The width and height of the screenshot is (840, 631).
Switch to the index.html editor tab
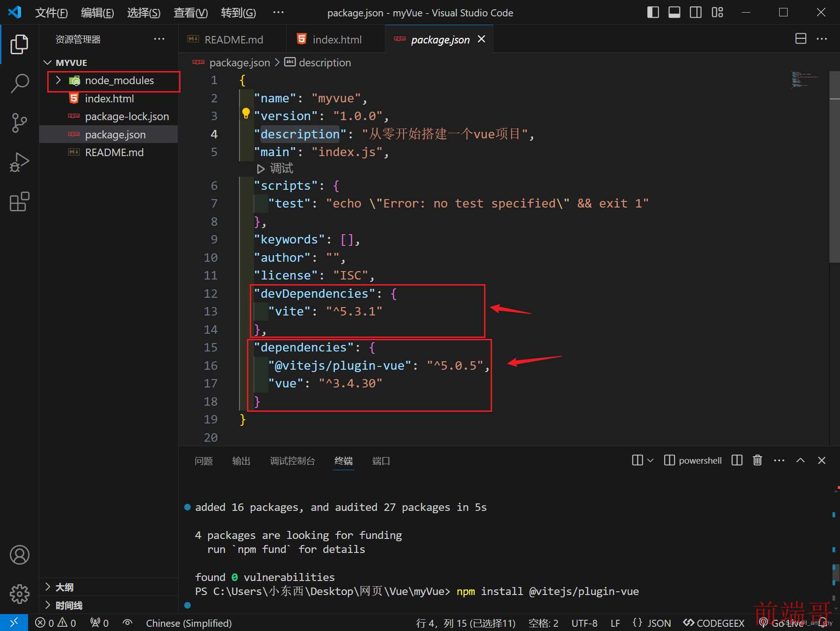(336, 40)
